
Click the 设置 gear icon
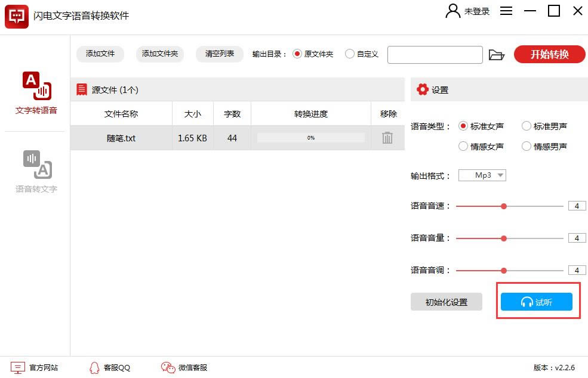tap(422, 89)
